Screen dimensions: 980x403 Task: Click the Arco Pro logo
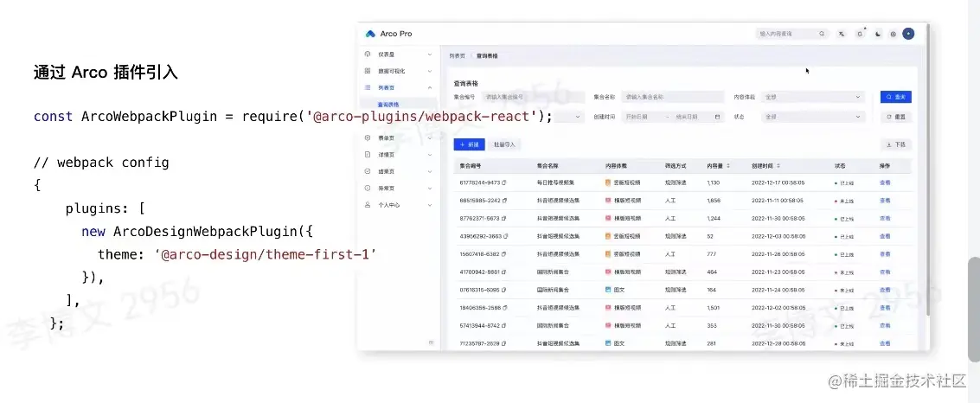(370, 34)
